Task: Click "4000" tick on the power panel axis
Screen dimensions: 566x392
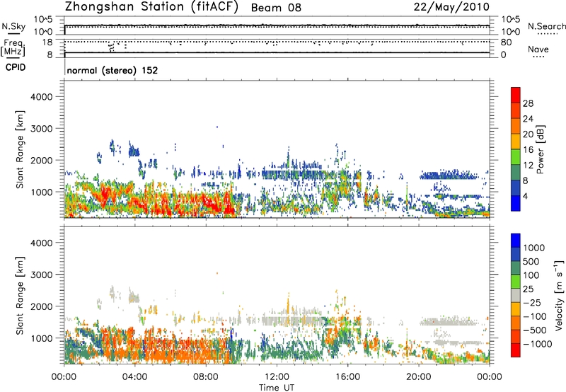Action: (41, 97)
